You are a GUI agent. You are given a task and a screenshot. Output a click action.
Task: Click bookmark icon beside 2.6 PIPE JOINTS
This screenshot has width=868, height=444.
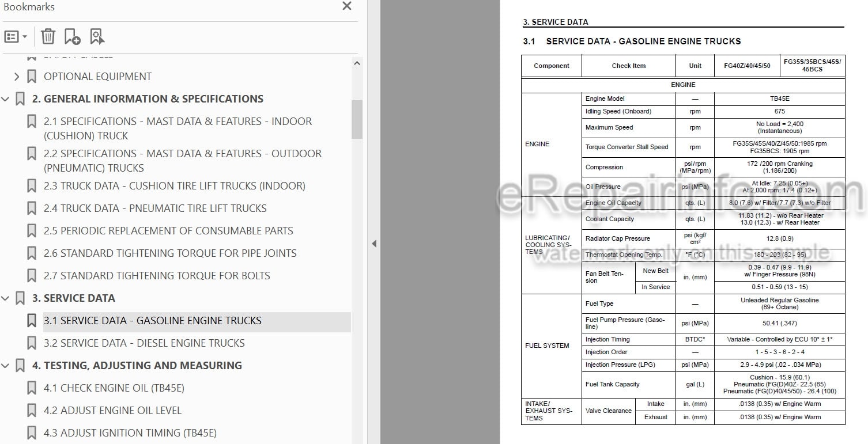coord(32,253)
